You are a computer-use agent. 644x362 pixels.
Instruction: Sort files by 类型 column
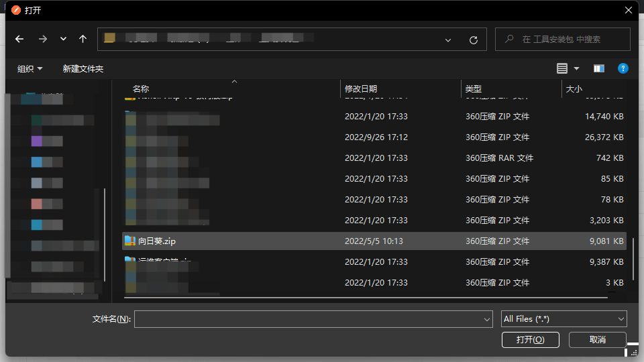tap(473, 88)
